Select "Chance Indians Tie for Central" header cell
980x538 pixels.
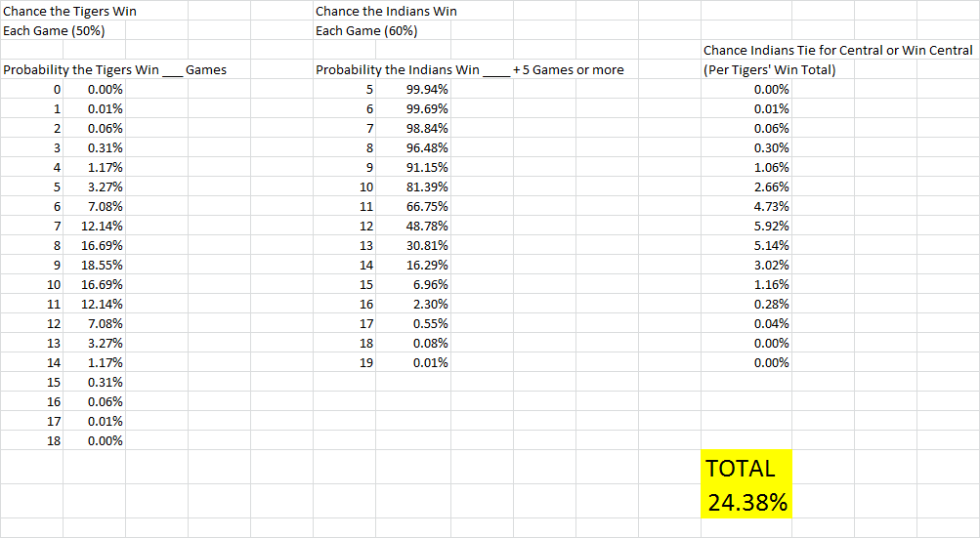click(837, 50)
